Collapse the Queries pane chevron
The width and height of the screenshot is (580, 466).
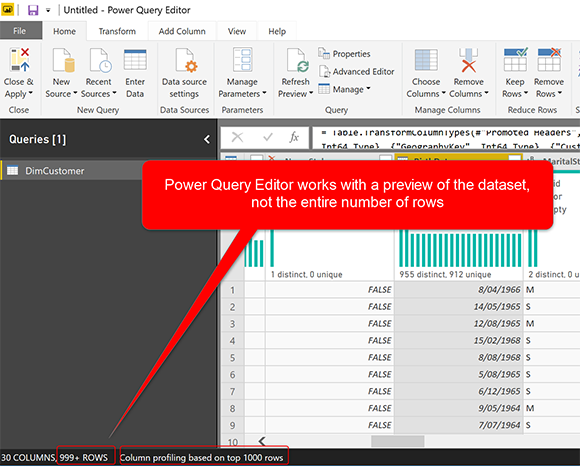pos(207,139)
